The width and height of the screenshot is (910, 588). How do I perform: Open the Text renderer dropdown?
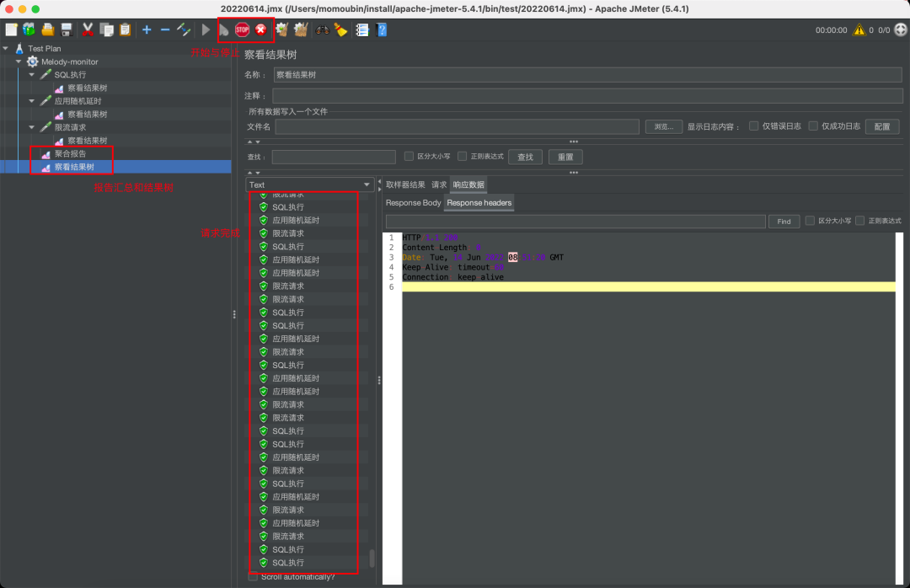310,184
